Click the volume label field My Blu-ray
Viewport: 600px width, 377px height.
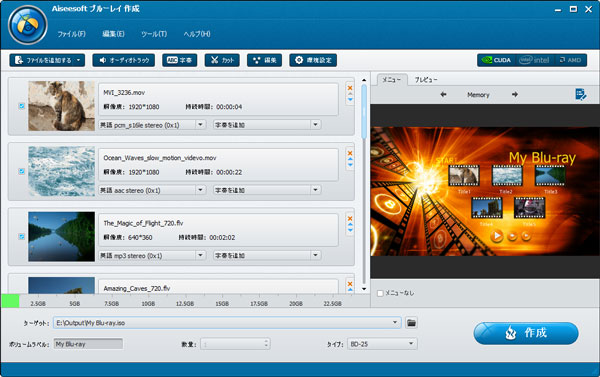(88, 344)
